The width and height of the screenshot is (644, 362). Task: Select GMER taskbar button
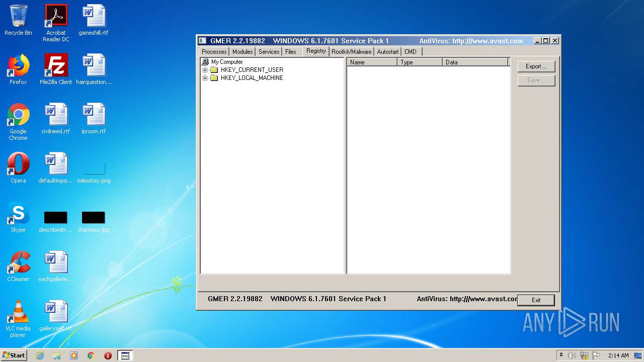click(125, 355)
